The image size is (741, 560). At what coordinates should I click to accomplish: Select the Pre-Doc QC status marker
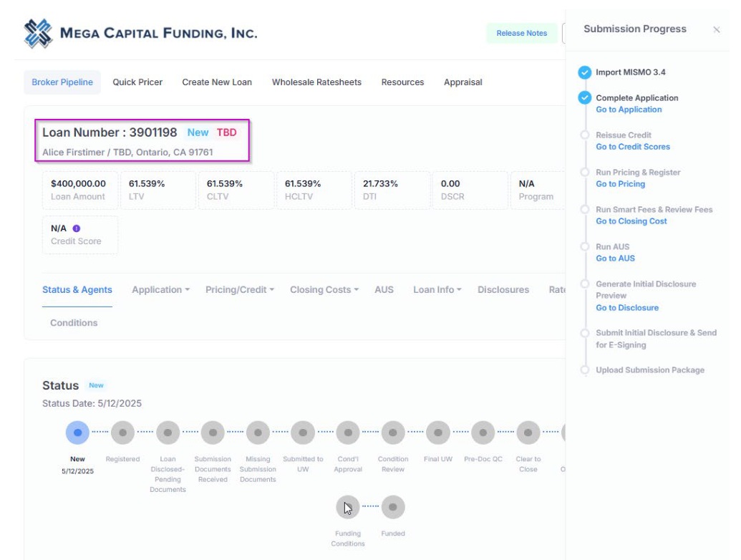(x=483, y=433)
